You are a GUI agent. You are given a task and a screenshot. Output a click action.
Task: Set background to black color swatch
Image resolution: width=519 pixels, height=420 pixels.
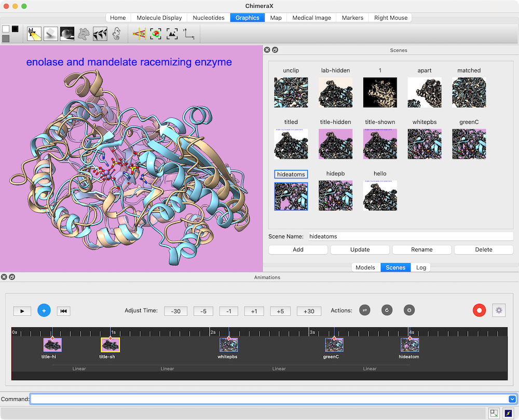tap(15, 29)
